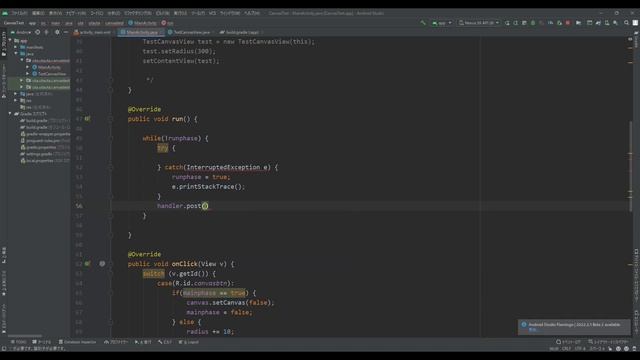Toggle the fold marker at run() method
640x360 pixels.
[x=111, y=119]
